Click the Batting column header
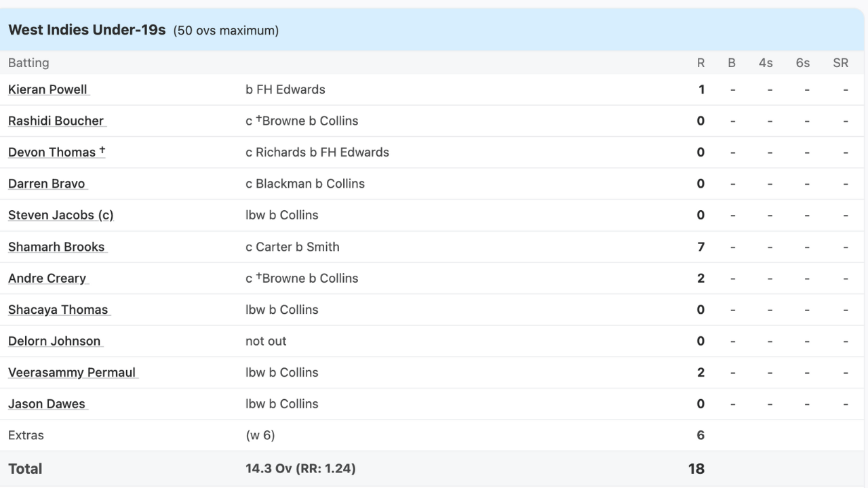 (x=28, y=63)
